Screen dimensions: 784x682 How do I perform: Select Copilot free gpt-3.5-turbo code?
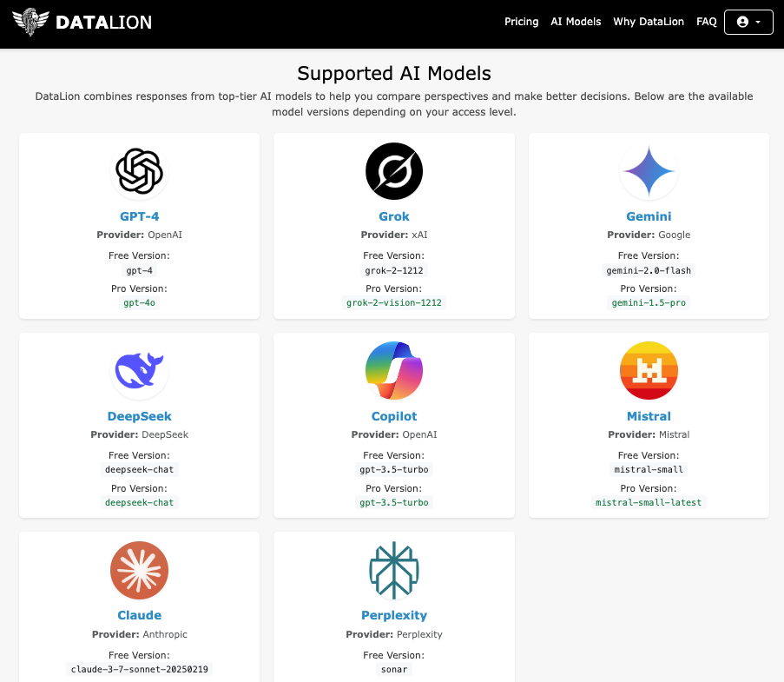tap(394, 470)
